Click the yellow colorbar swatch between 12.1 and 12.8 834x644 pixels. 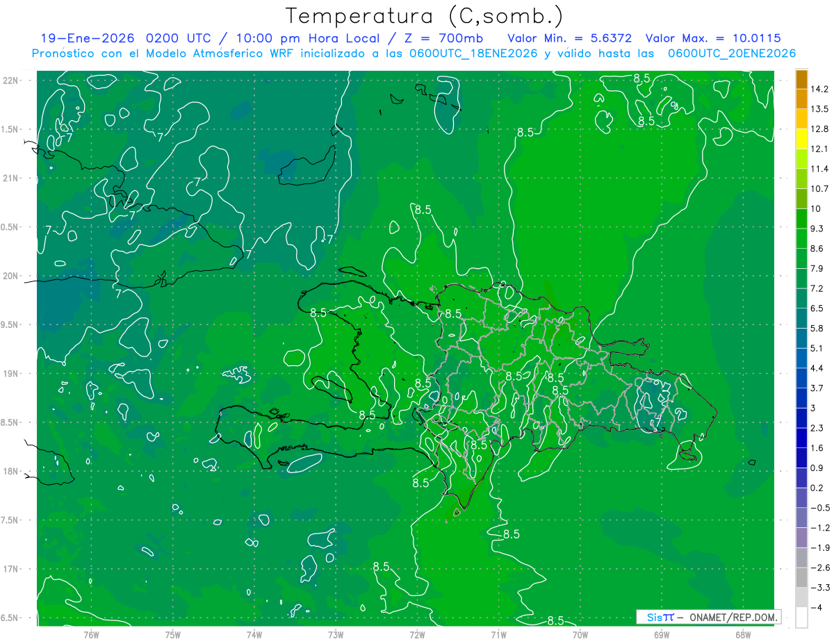(801, 139)
